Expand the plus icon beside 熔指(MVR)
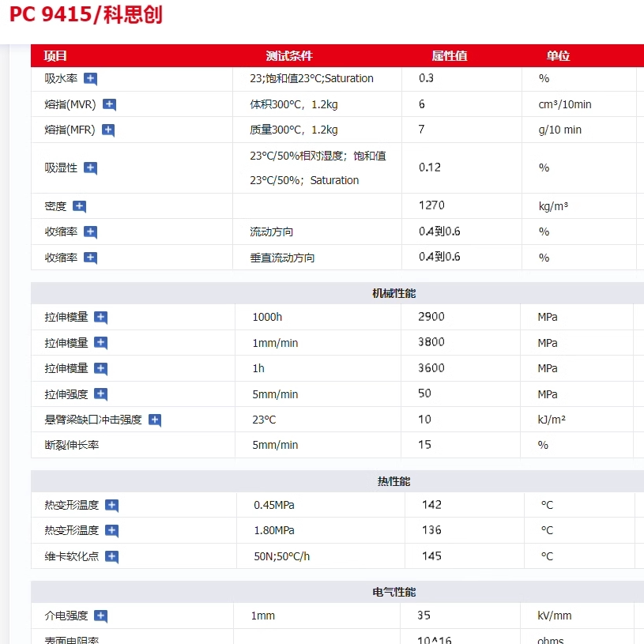Viewport: 644px width, 644px height. tap(109, 105)
